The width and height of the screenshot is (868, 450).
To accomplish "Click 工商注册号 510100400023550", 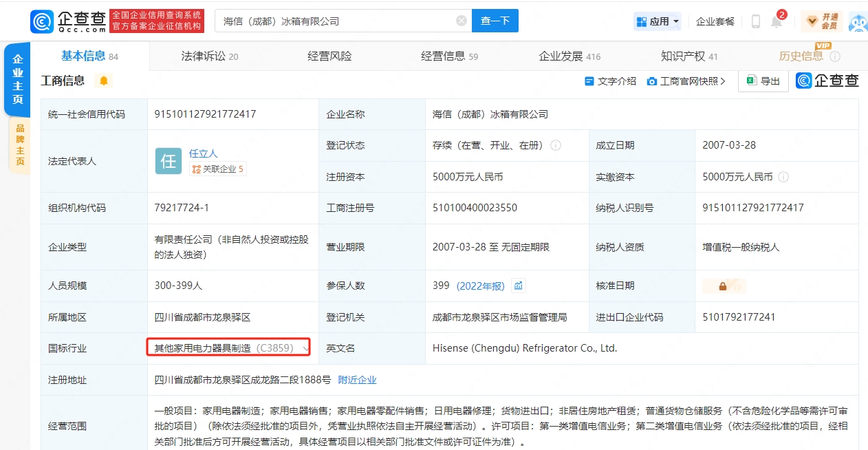I will (x=475, y=208).
